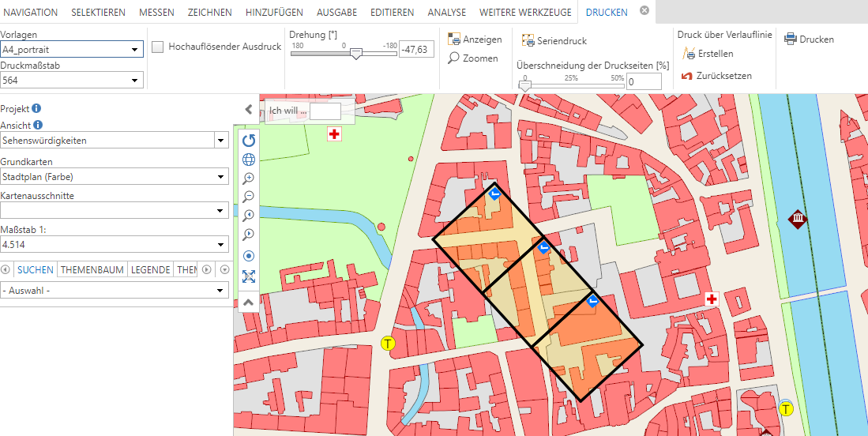This screenshot has height=436, width=868.
Task: Click the Seriendruck button
Action: 554,40
